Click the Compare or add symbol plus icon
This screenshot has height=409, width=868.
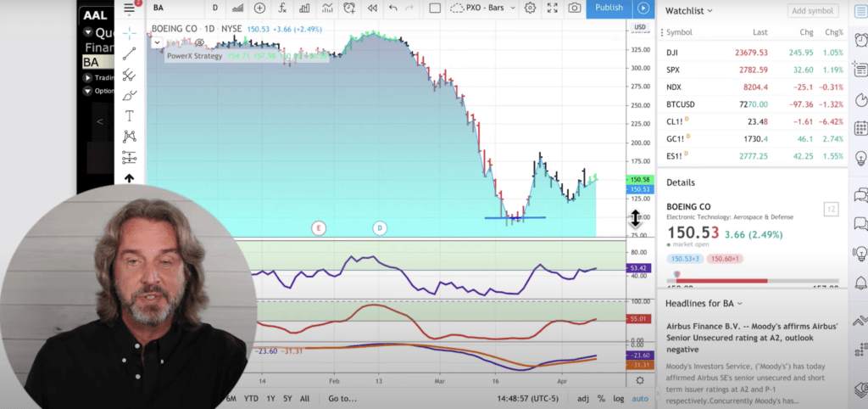(x=259, y=8)
